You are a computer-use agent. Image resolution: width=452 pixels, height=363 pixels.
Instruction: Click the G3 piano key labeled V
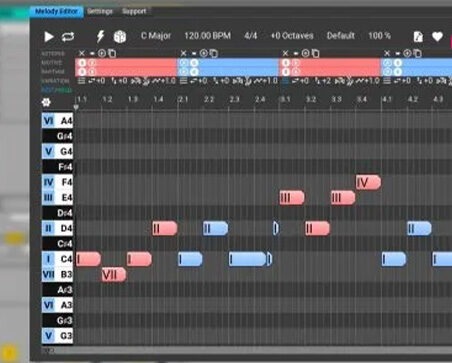(57, 336)
